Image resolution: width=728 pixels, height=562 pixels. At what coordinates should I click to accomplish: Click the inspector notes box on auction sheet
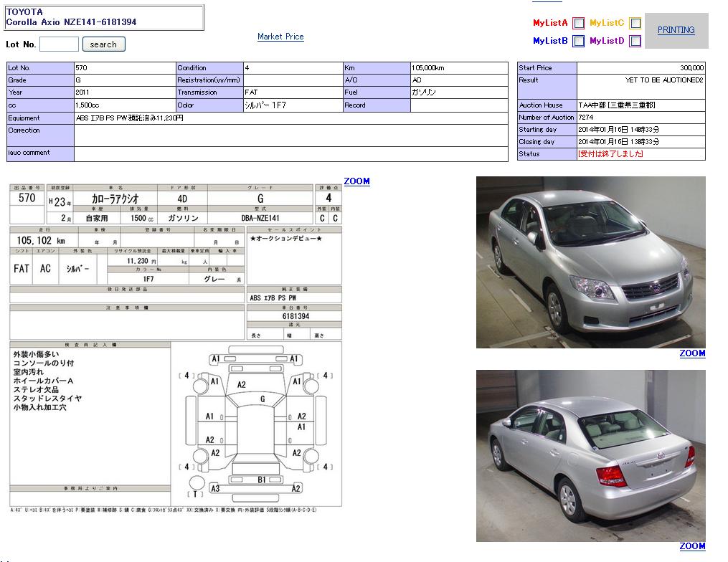point(90,416)
